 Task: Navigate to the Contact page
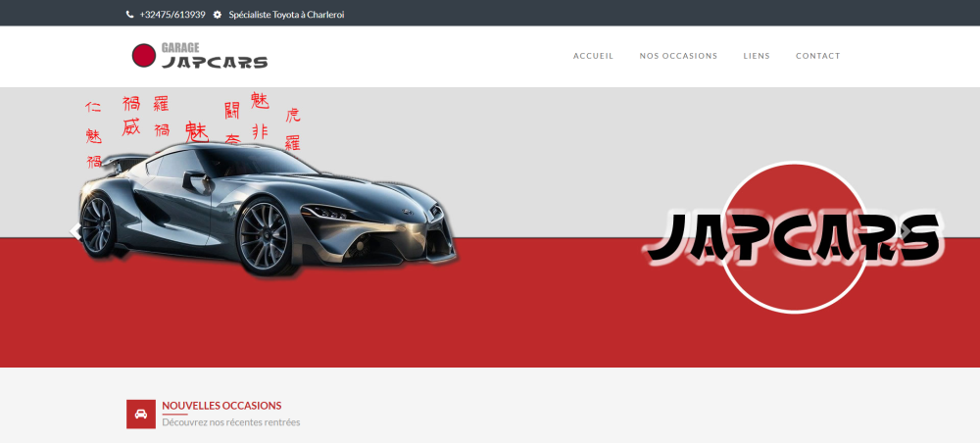[817, 56]
